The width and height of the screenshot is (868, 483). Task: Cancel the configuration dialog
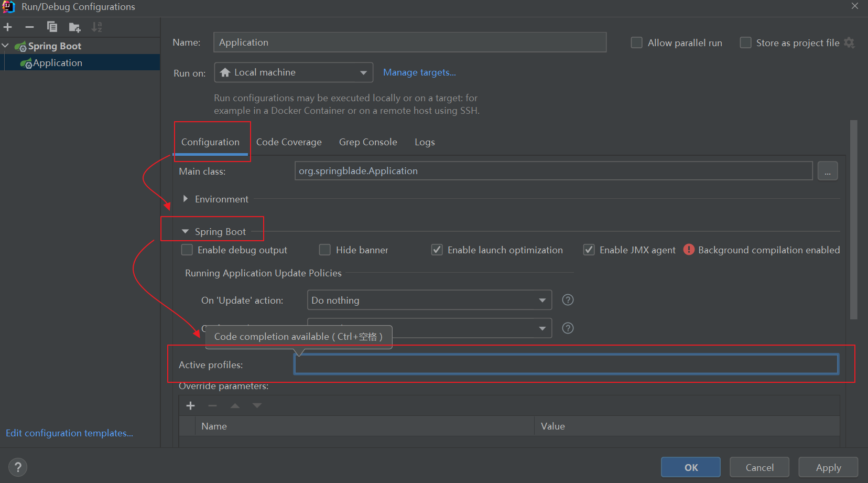[x=759, y=467]
